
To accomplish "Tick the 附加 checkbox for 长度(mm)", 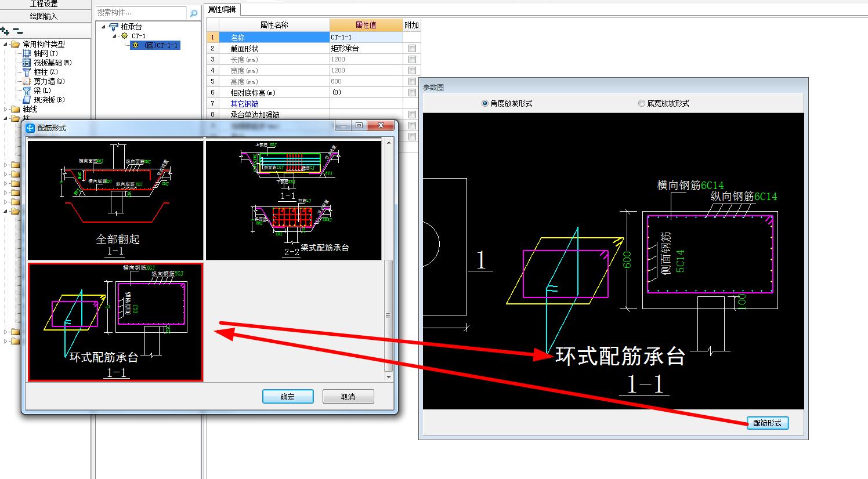I will [x=412, y=59].
